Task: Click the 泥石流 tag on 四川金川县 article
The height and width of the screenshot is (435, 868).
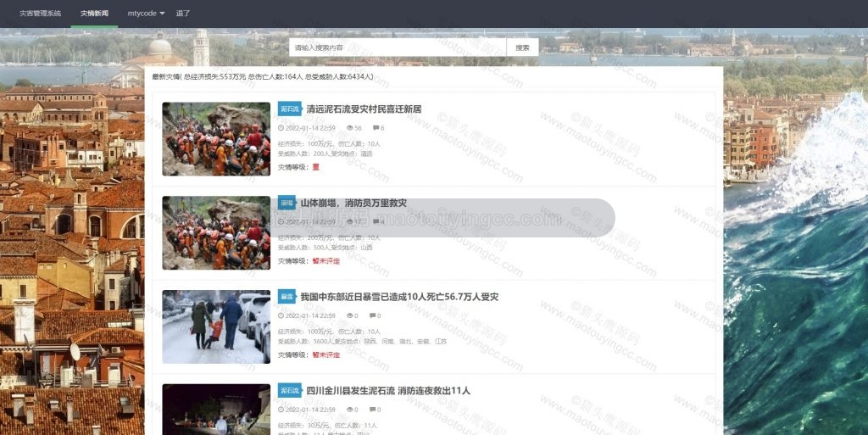Action: 290,391
